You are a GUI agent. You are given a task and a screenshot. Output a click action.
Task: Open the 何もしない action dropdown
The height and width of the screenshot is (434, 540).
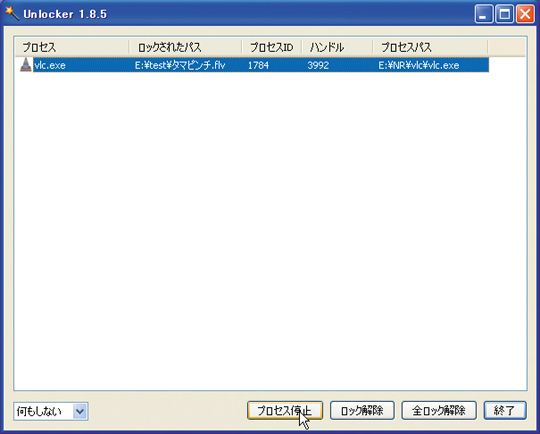pos(51,411)
